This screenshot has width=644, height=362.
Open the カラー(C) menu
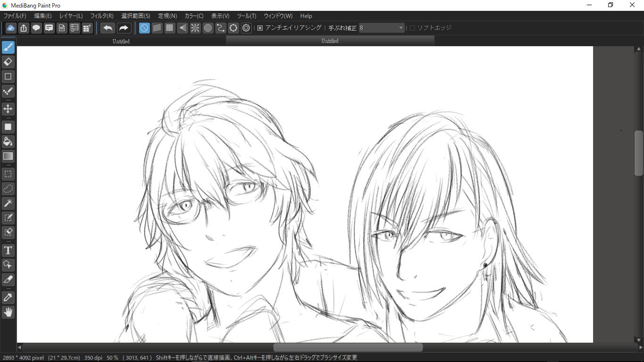(x=194, y=16)
